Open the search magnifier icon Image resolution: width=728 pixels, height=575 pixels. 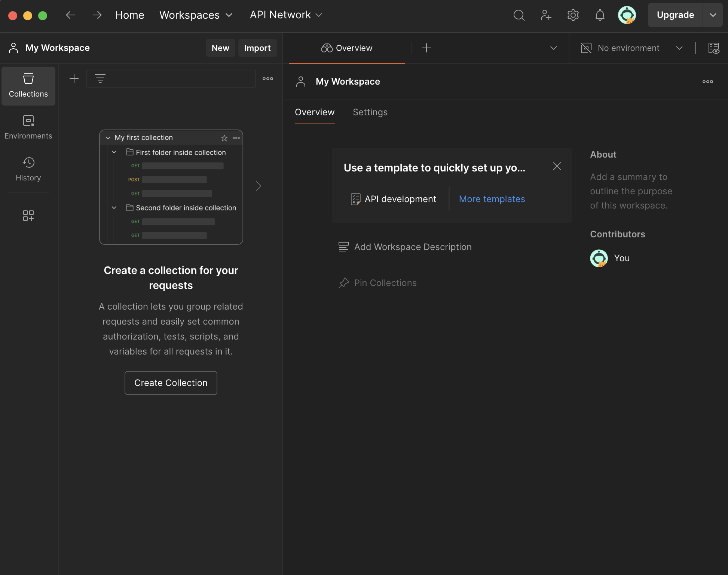tap(519, 15)
